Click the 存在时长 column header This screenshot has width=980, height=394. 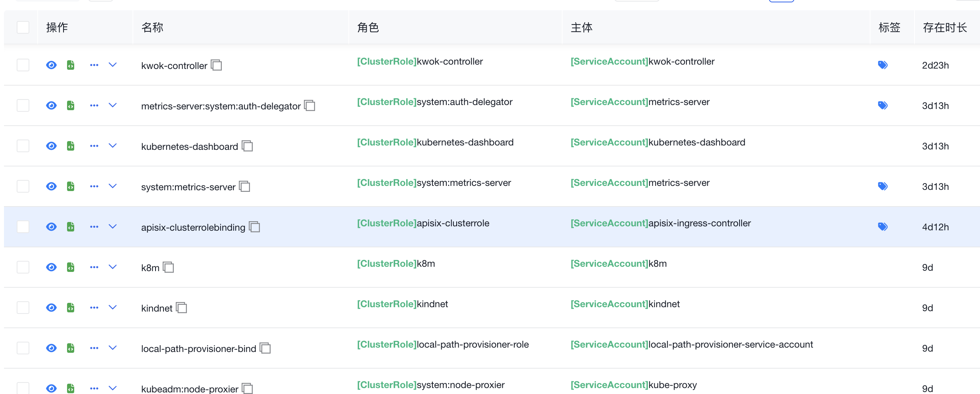945,27
